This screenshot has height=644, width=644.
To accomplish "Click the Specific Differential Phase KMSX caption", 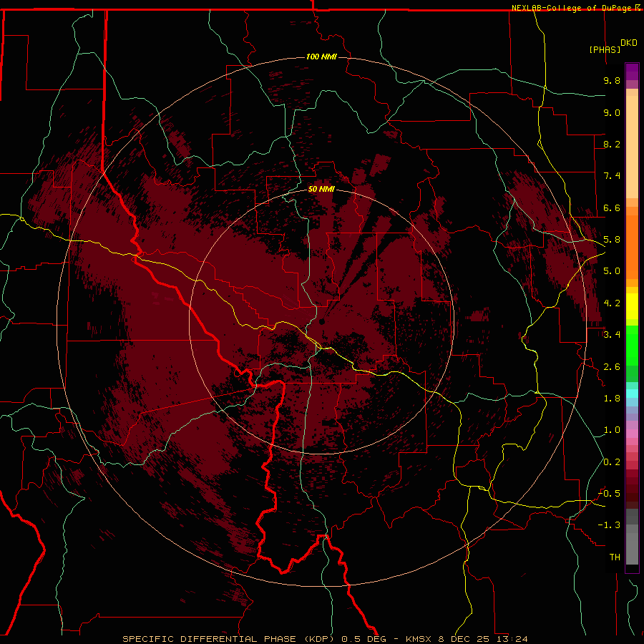I will pyautogui.click(x=325, y=639).
